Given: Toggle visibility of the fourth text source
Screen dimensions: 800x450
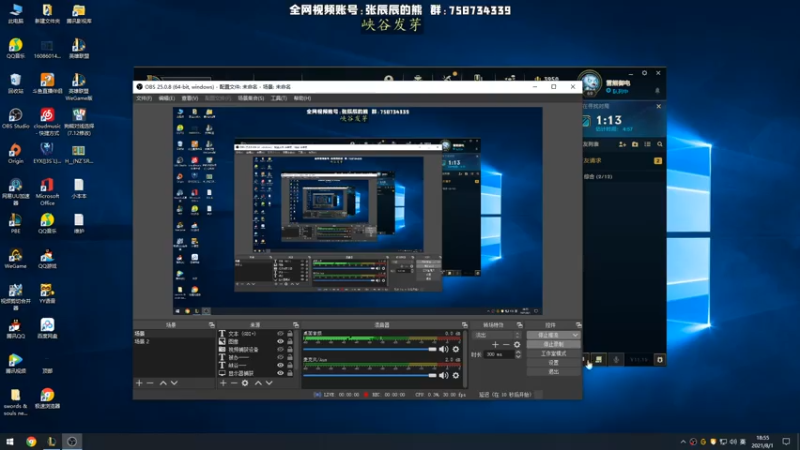Looking at the screenshot, I should (280, 357).
